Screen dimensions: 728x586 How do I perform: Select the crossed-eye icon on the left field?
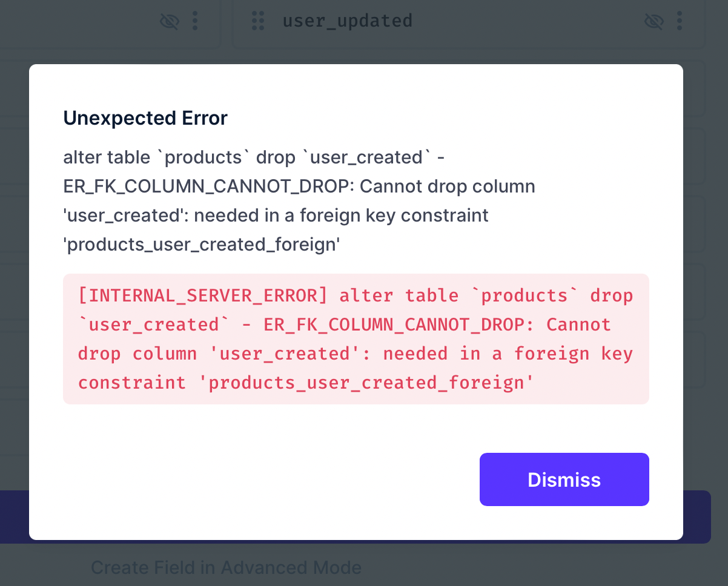coord(170,21)
